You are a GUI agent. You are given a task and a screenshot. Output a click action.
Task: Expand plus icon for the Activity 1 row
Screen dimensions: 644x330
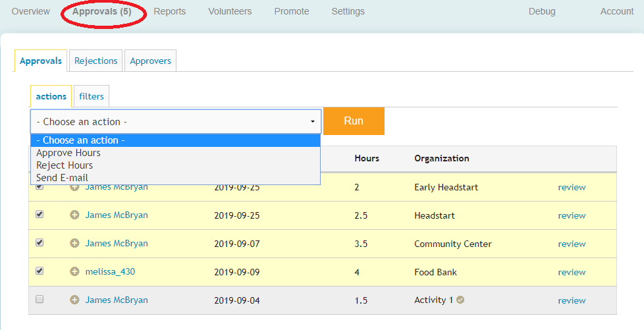click(x=74, y=300)
